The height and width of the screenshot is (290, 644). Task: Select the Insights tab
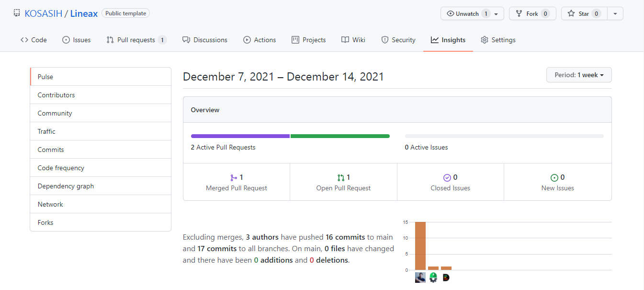click(448, 40)
